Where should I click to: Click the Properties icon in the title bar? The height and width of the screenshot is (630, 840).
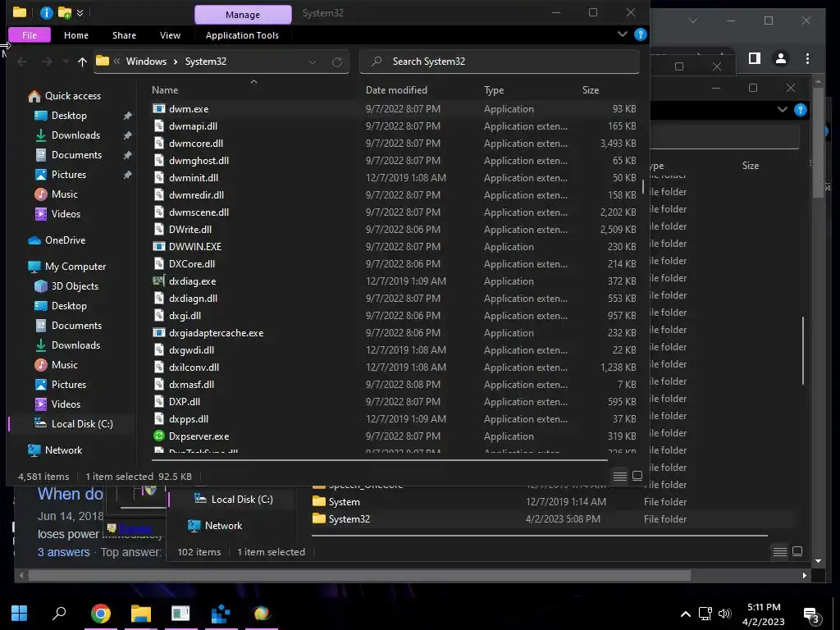(47, 12)
